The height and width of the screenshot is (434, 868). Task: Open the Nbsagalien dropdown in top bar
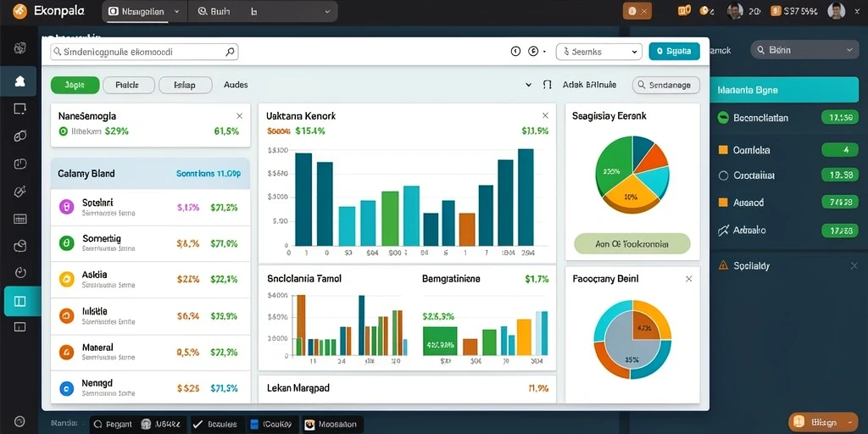[145, 11]
